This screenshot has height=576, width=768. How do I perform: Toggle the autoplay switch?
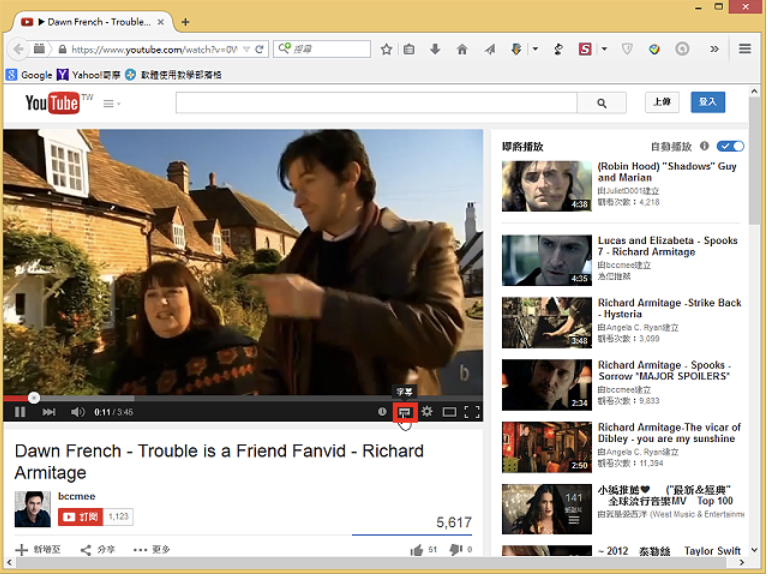730,146
